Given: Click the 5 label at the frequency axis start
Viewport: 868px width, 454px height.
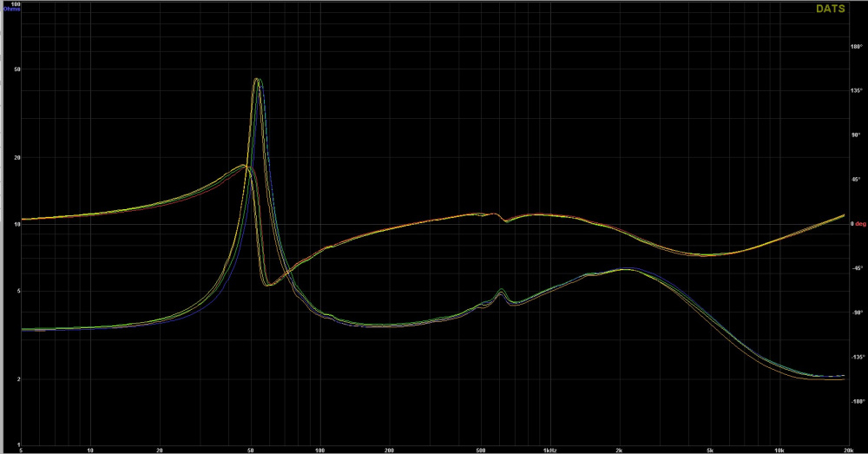Looking at the screenshot, I should [21, 451].
